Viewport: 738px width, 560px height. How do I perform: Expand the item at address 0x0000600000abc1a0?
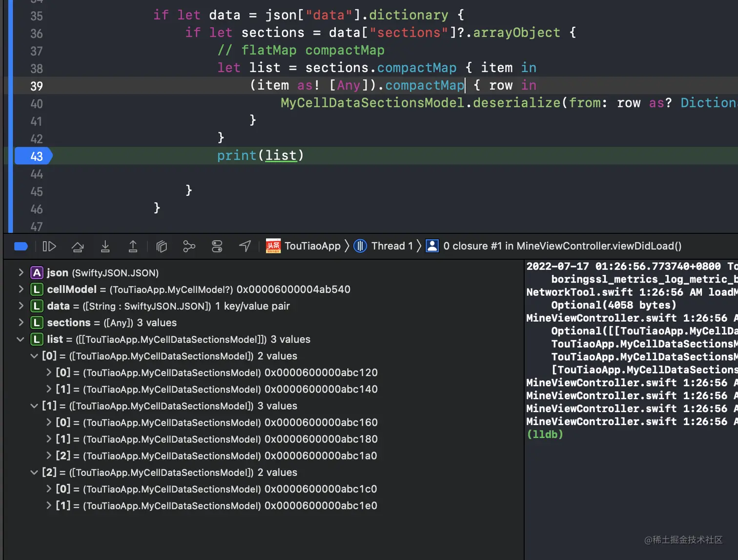[x=49, y=456]
